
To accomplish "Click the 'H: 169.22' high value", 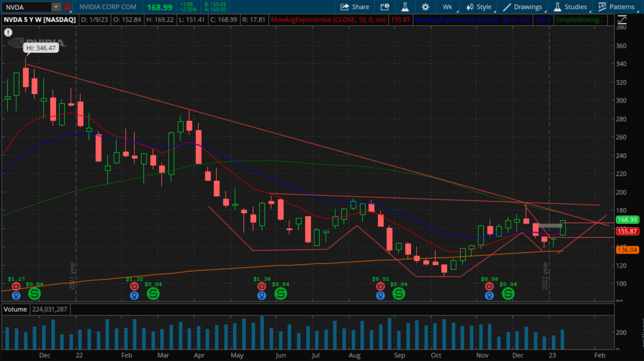I will (160, 20).
